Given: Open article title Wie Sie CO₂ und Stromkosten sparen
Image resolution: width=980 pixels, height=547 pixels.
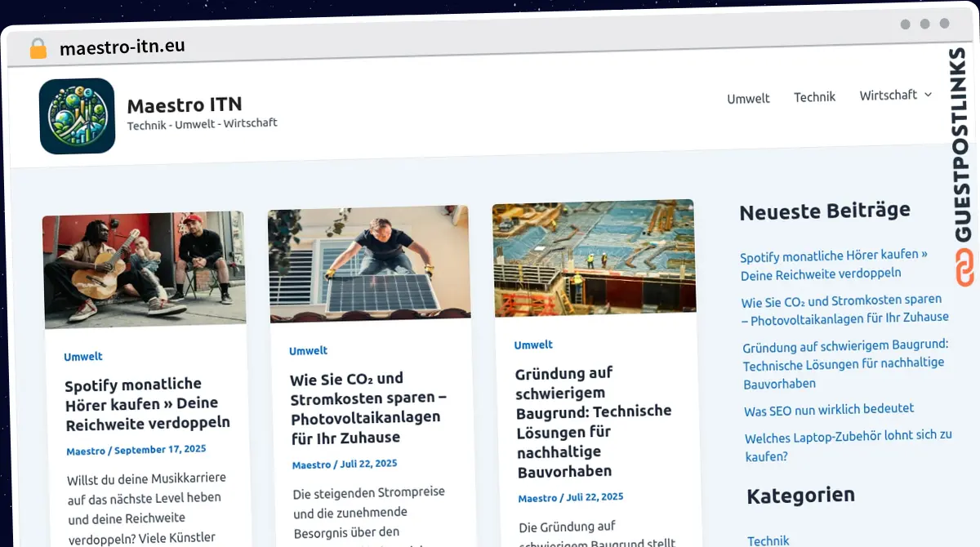Looking at the screenshot, I should (x=367, y=407).
